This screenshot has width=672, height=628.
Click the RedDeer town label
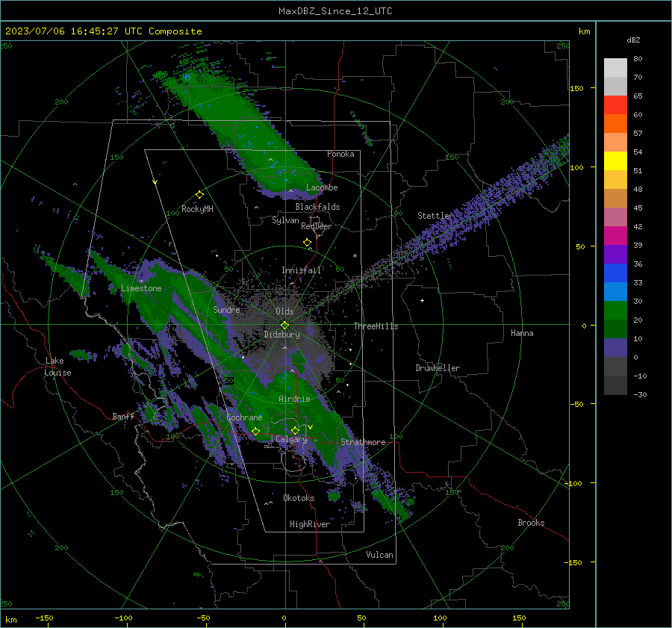317,226
